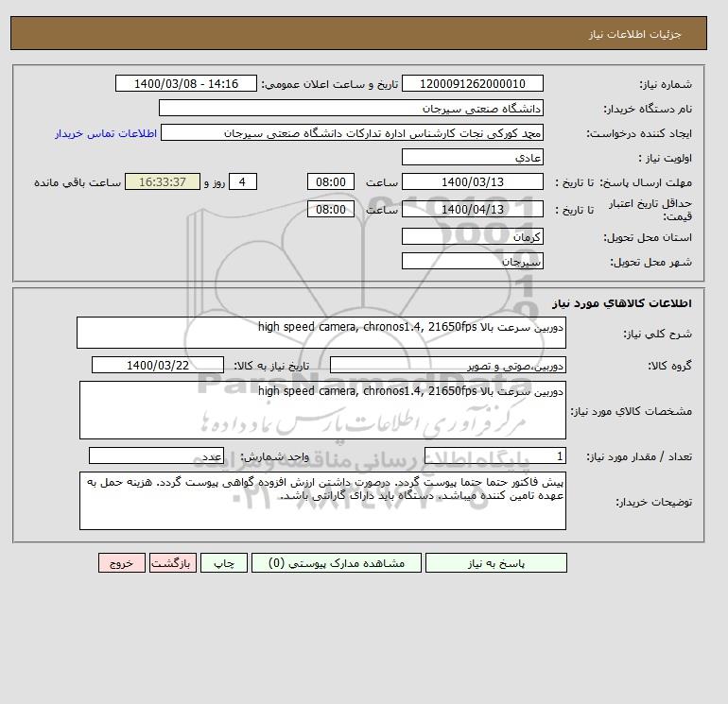Click the حداقل تاریخ اعتبار قیمت label
The width and height of the screenshot is (728, 704).
[x=650, y=210]
